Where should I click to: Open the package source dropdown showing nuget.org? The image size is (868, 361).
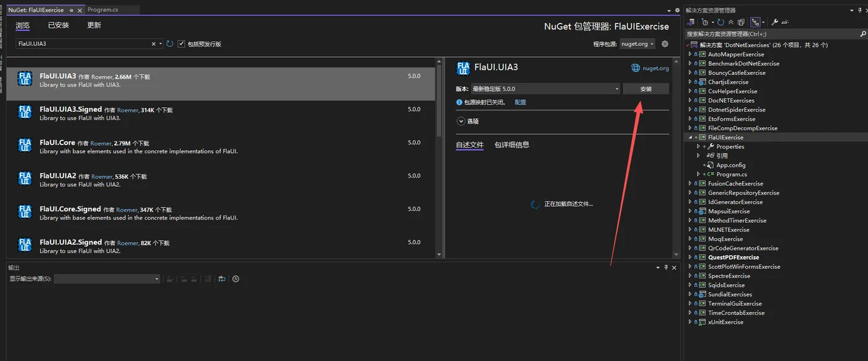pos(637,44)
